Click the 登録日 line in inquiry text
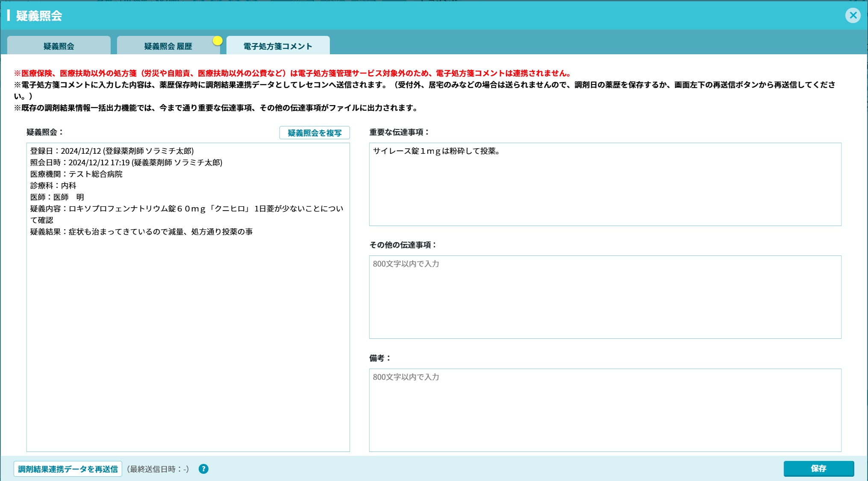The height and width of the screenshot is (481, 868). pyautogui.click(x=112, y=151)
